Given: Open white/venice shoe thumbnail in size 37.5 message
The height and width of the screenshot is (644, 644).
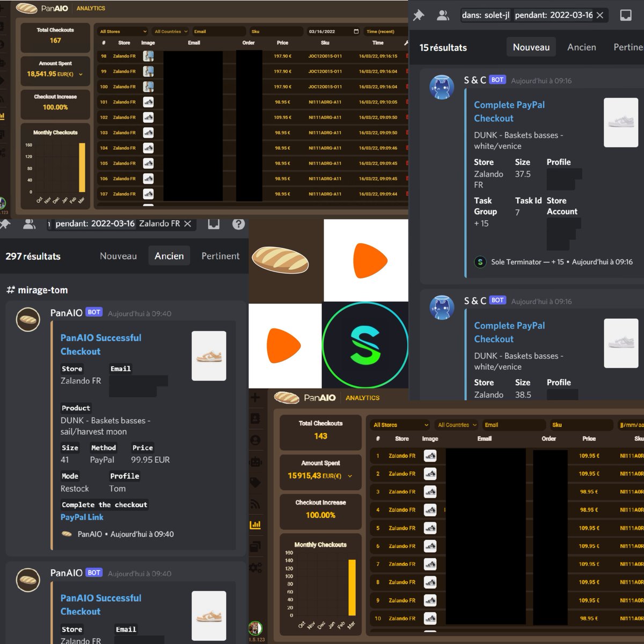Looking at the screenshot, I should (621, 122).
